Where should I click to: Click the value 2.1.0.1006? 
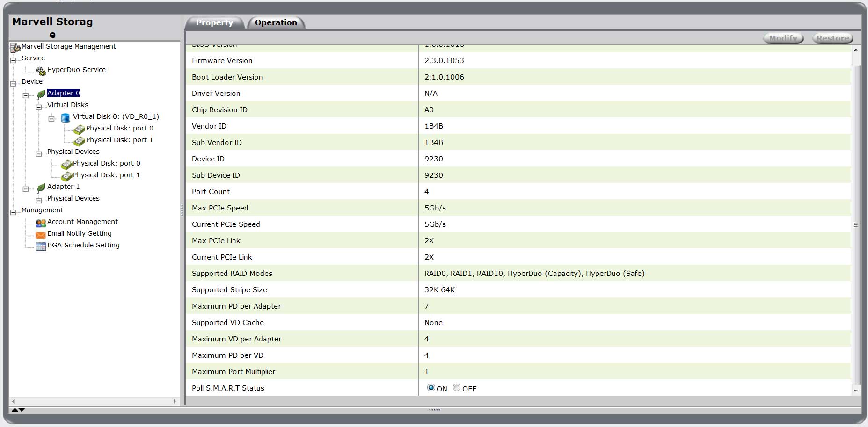(x=444, y=77)
